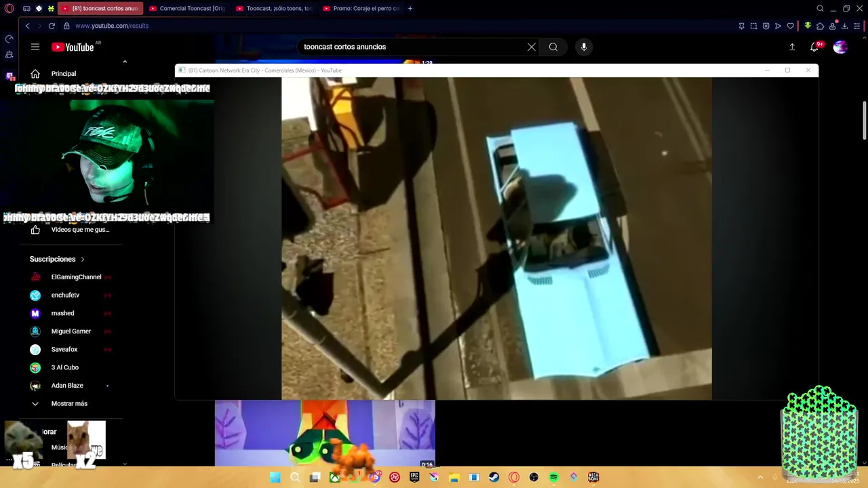Open Windows taskbar search
868x488 pixels.
coord(295,477)
